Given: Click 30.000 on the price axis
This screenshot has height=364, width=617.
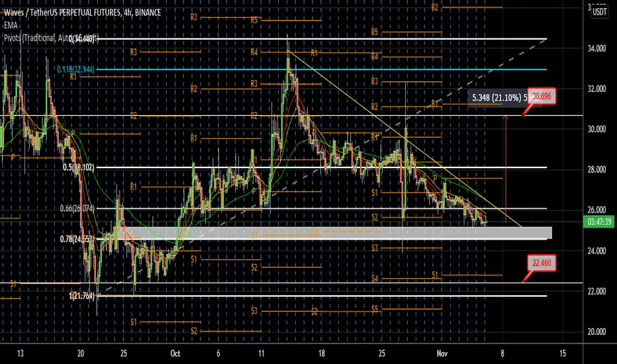Looking at the screenshot, I should 596,130.
